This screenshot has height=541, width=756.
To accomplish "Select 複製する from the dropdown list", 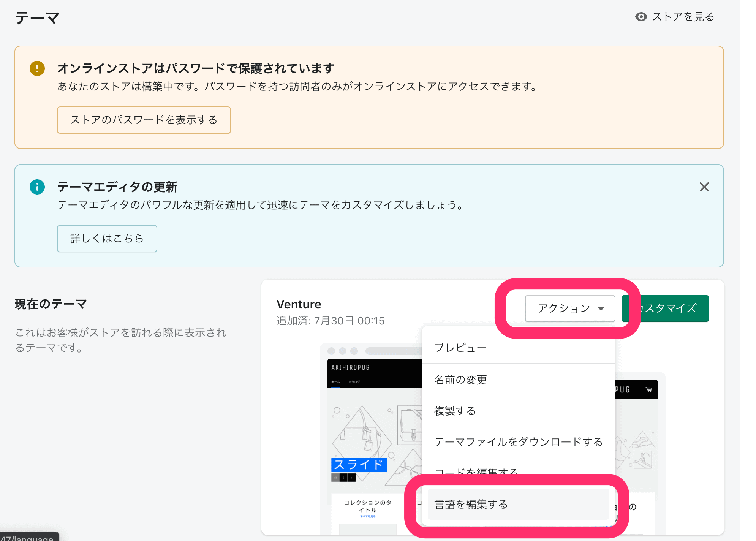I will tap(455, 411).
